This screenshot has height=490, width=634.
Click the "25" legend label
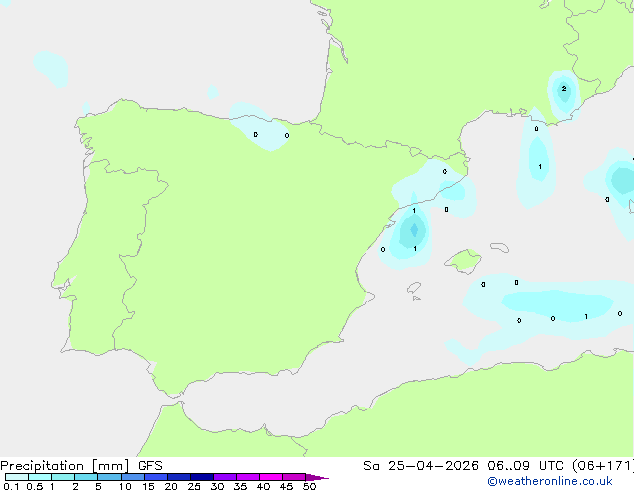tap(194, 486)
